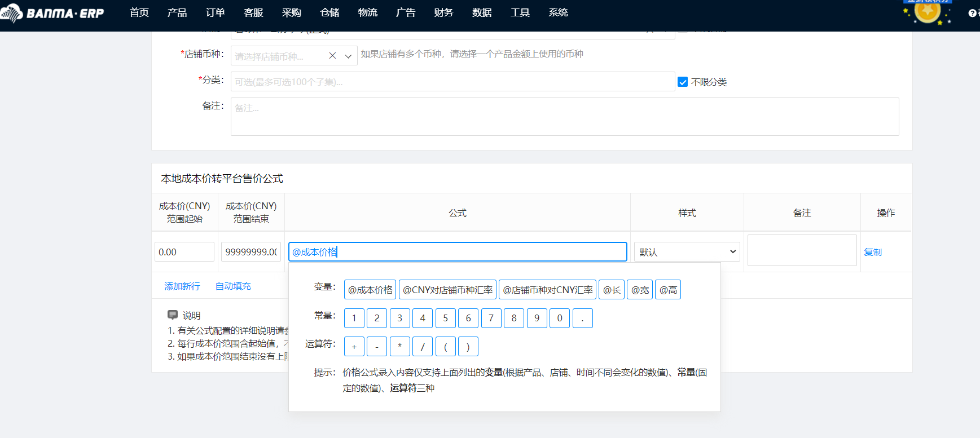Screen dimensions: 980x438
Task: Insert the multiply asterisk operator
Action: coord(400,346)
